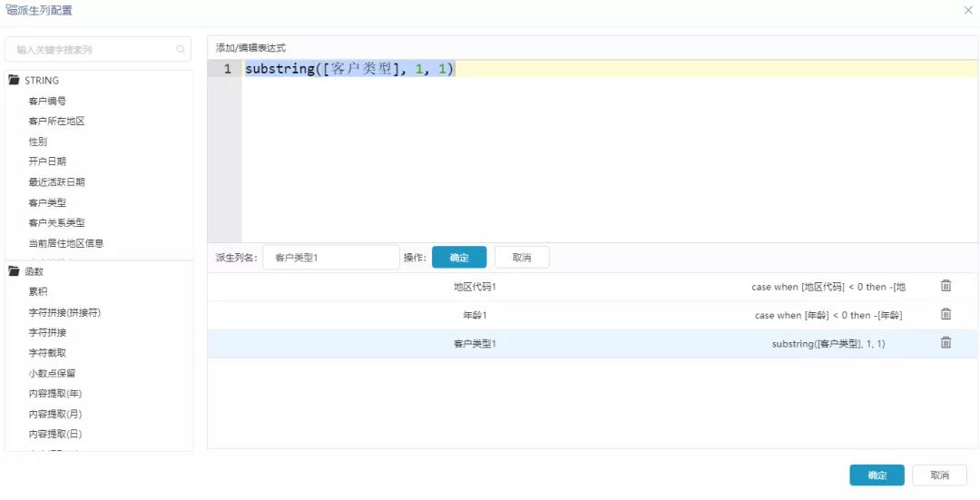Select the 客户关系类型 column
Screen dimensions: 980x500
point(57,222)
